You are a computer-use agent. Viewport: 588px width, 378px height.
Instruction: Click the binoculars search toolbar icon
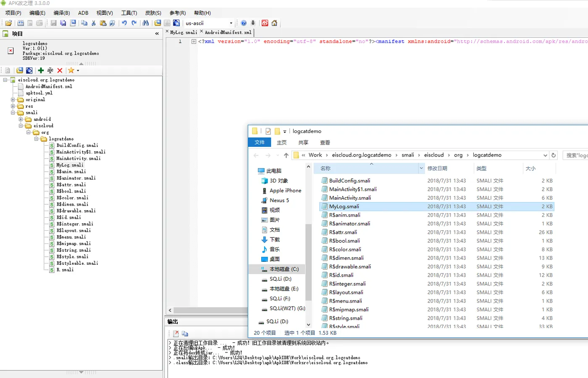pyautogui.click(x=145, y=23)
